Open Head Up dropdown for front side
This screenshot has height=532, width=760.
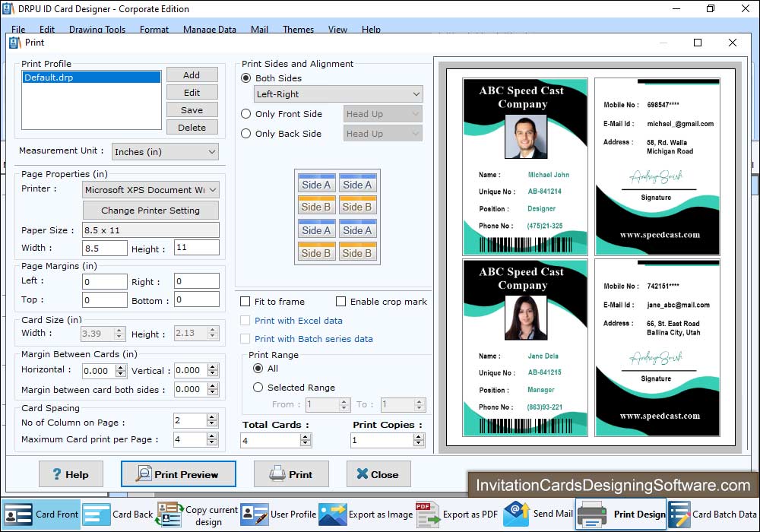[x=383, y=114]
